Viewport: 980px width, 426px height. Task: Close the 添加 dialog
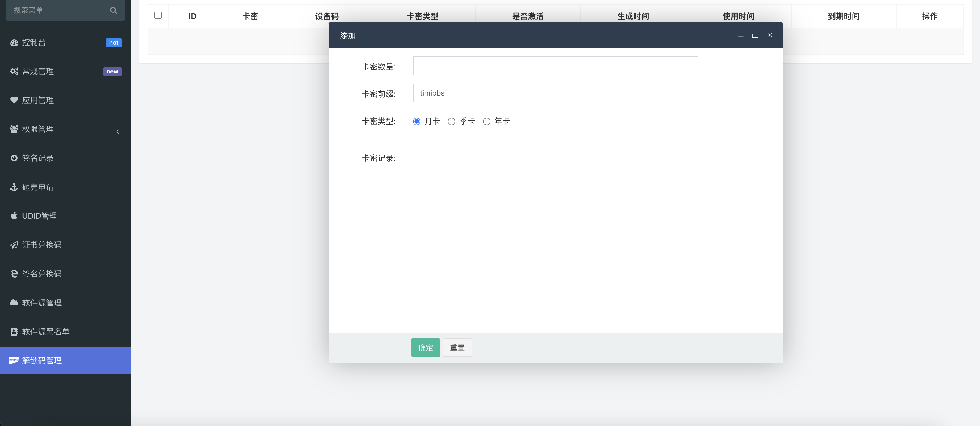click(x=770, y=35)
